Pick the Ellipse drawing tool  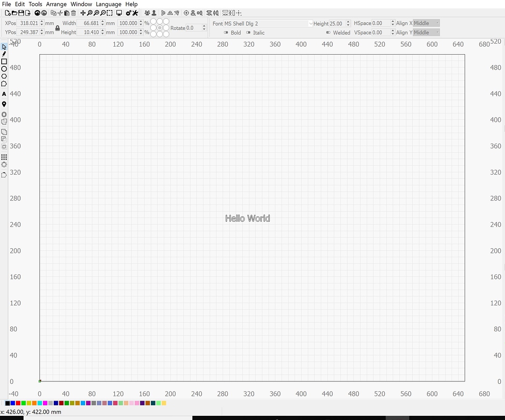[x=4, y=69]
